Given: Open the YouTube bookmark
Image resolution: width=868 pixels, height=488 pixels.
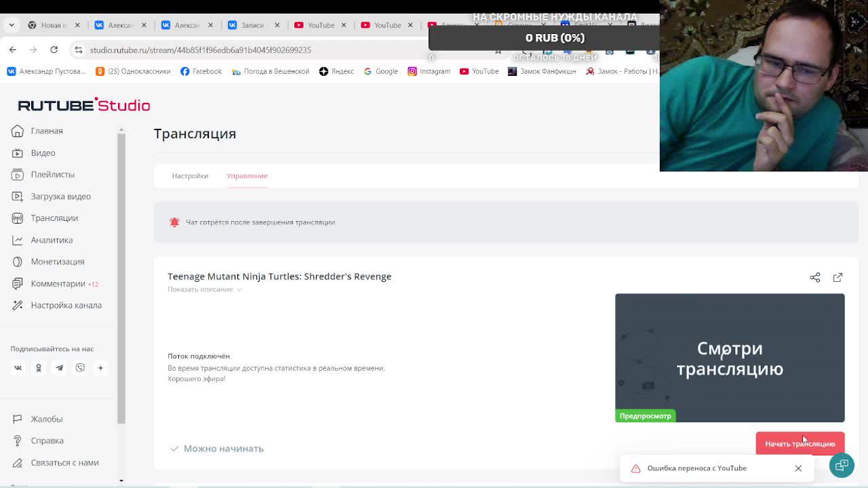Looking at the screenshot, I should tap(479, 71).
